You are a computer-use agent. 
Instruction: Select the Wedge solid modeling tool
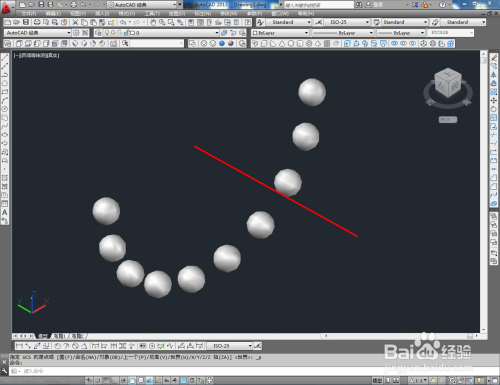(273, 44)
